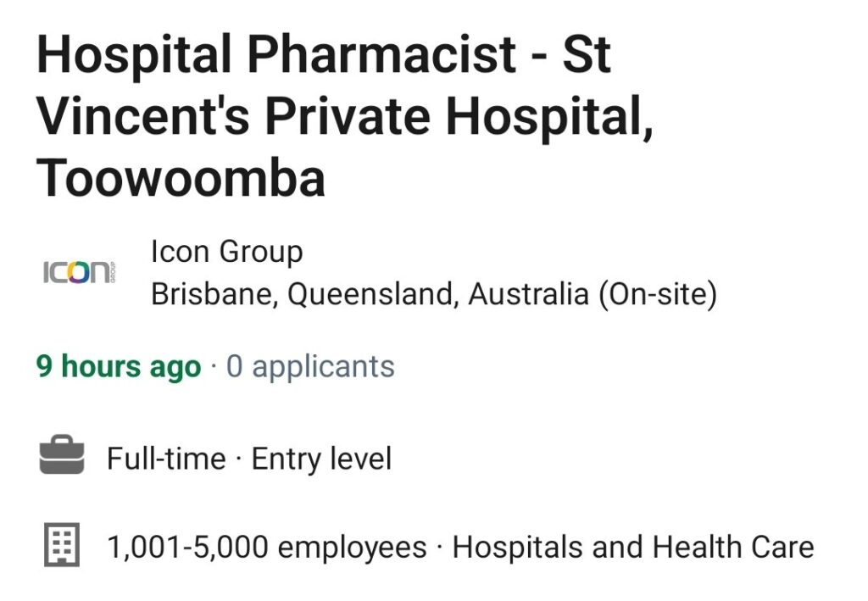Open the Icon Group company name link
Image resolution: width=868 pixels, height=601 pixels.
point(227,252)
